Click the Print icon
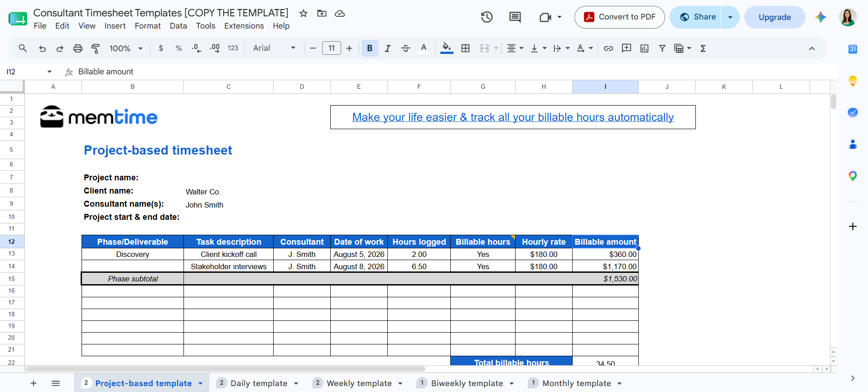 pyautogui.click(x=78, y=48)
